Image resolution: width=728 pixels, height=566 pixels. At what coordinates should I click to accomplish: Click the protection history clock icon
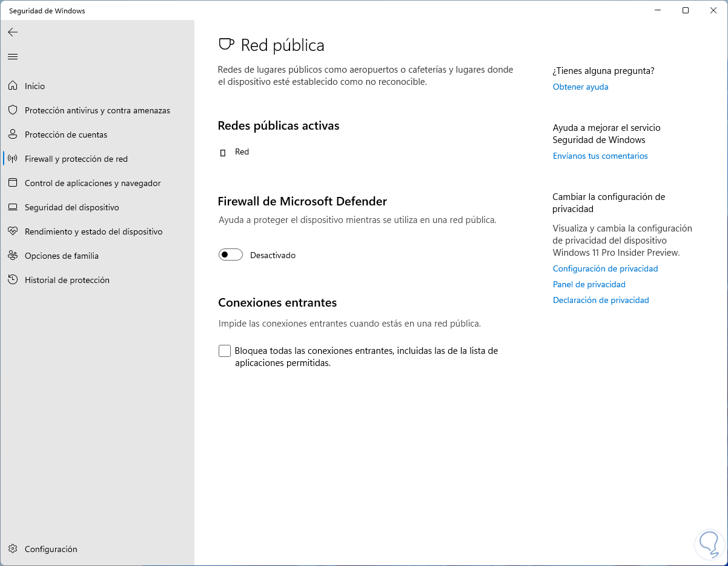(13, 280)
